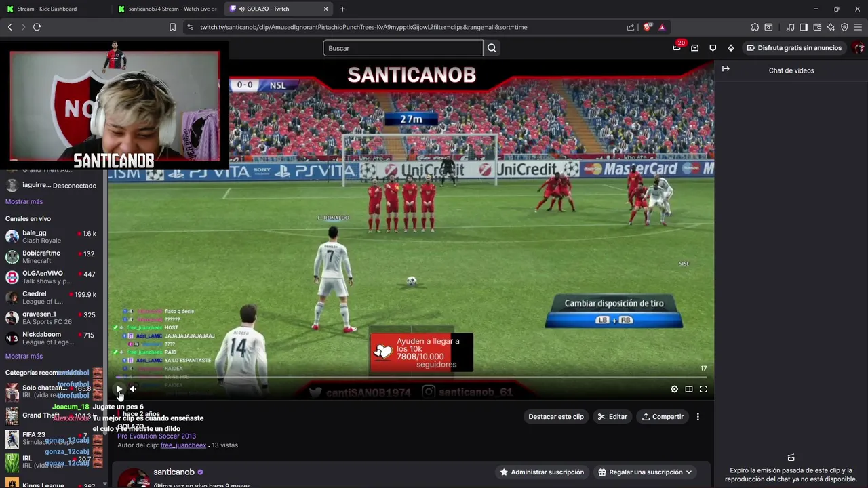868x488 pixels.
Task: Open Bobicraftmc live channel in sidebar
Action: tap(52, 257)
